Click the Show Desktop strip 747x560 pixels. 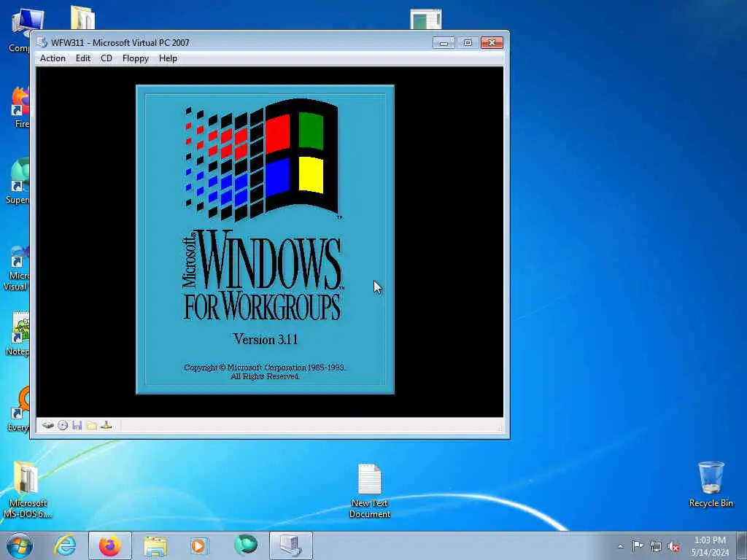pos(741,545)
